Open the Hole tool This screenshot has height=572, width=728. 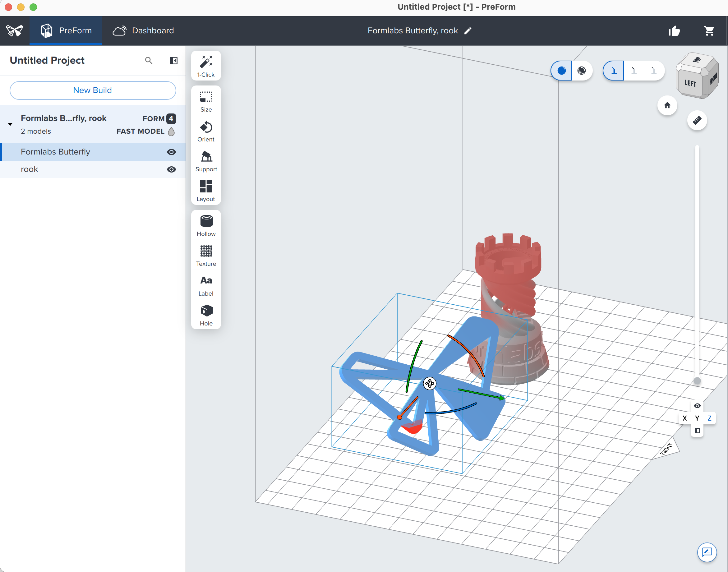click(206, 316)
